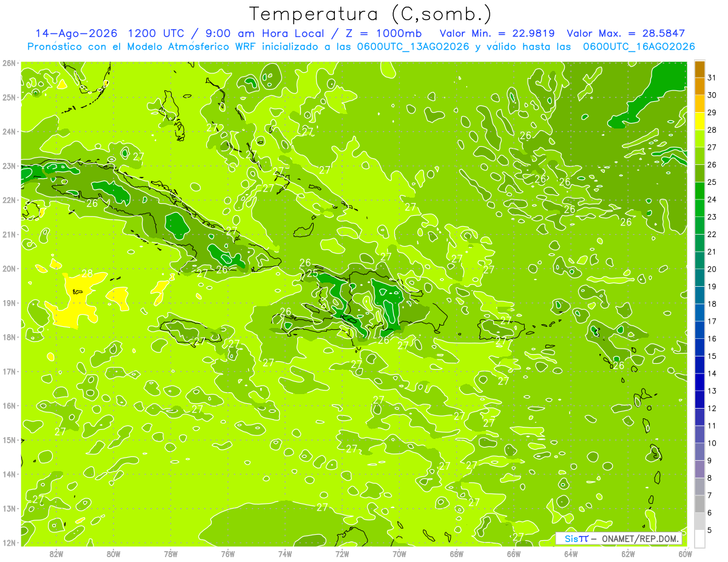This screenshot has width=728, height=562.
Task: Click the legend value "31"
Action: (x=712, y=77)
